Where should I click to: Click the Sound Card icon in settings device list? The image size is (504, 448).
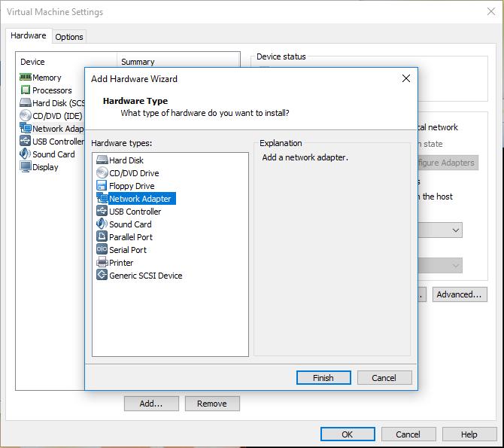(26, 154)
